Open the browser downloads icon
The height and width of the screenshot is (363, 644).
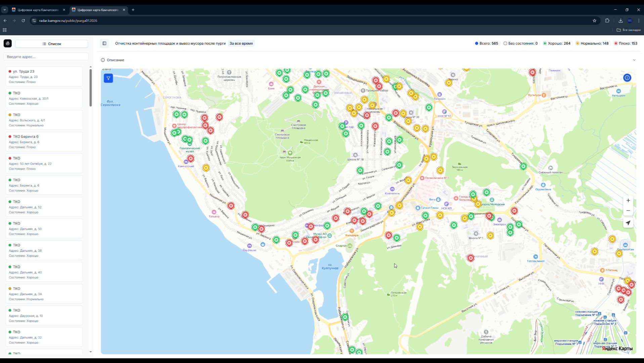pos(620,21)
